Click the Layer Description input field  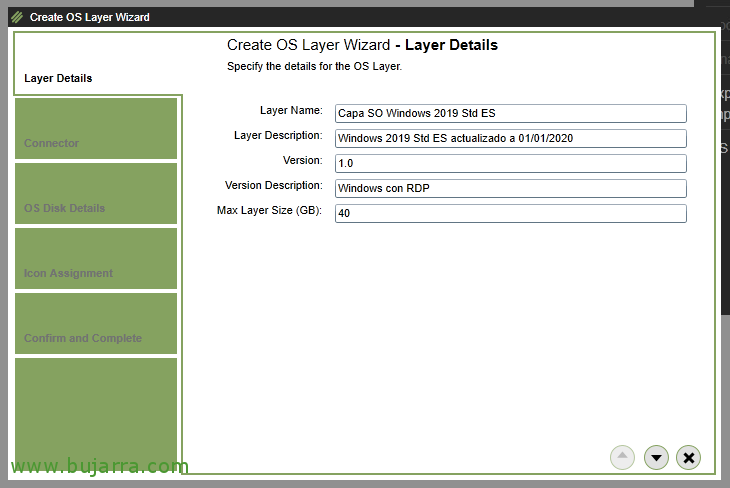click(x=511, y=138)
